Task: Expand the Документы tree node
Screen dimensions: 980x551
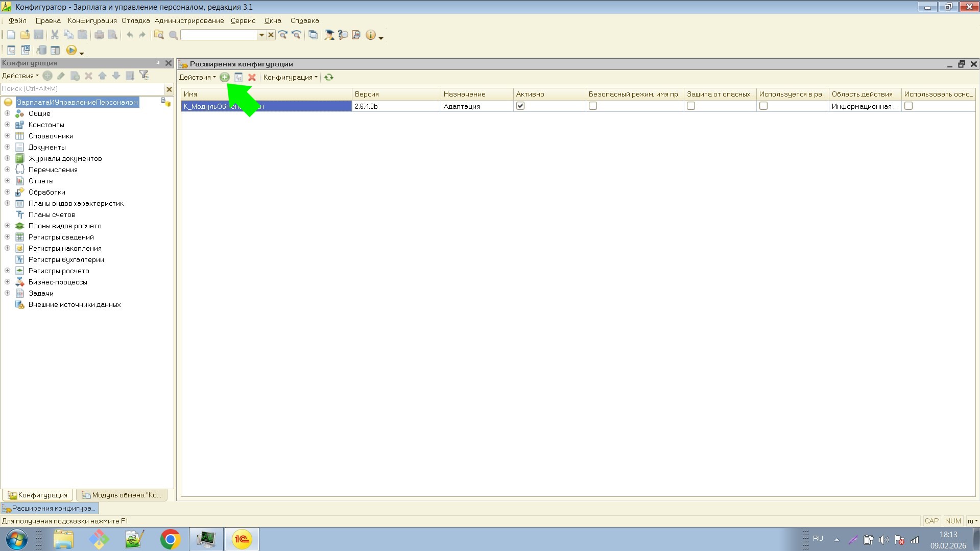Action: (x=8, y=147)
